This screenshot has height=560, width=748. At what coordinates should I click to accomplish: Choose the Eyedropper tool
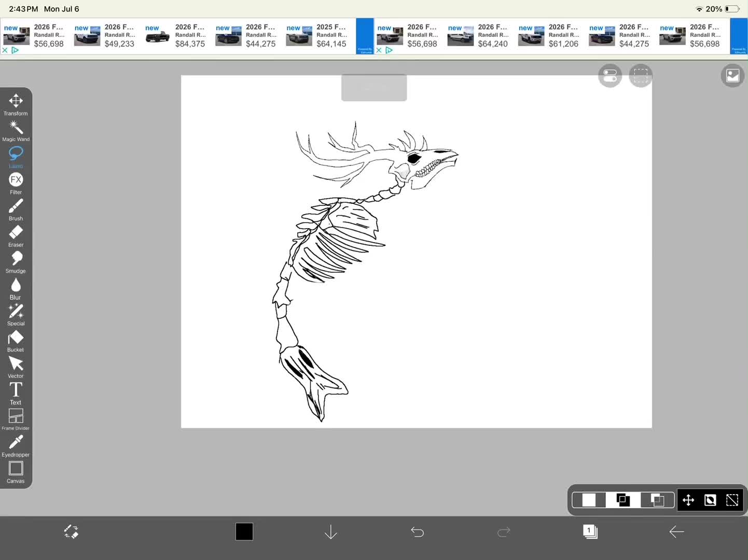coord(16,446)
